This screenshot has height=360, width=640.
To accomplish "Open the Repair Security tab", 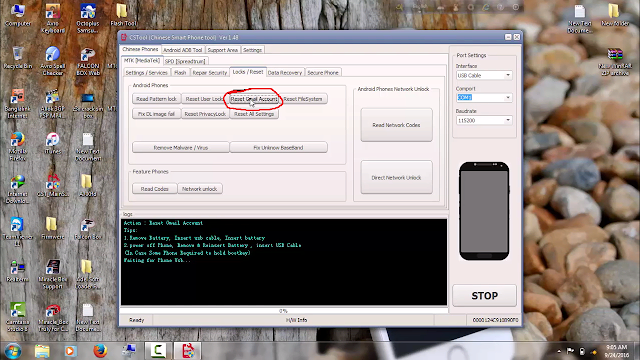I will coord(210,73).
